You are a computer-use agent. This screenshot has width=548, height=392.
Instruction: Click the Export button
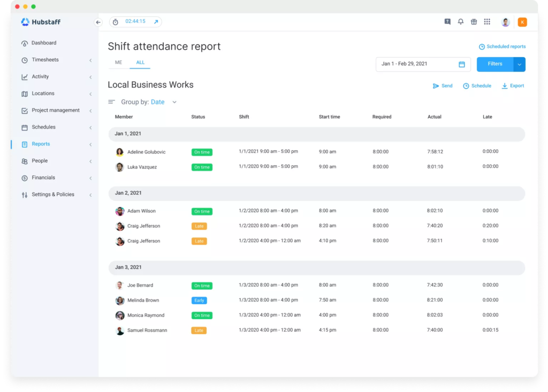tap(513, 86)
